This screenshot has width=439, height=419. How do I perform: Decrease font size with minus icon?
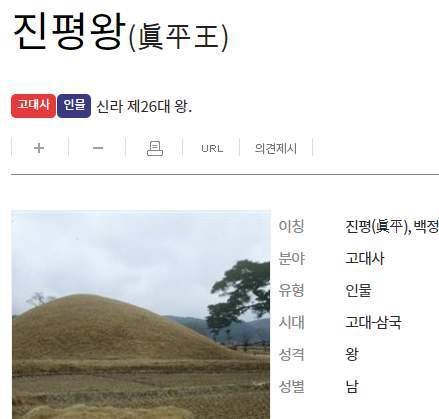click(x=98, y=148)
